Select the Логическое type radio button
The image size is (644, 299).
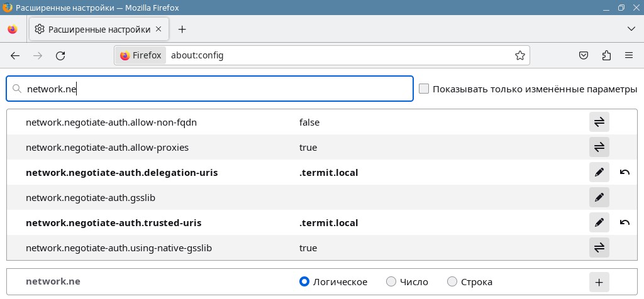point(304,282)
